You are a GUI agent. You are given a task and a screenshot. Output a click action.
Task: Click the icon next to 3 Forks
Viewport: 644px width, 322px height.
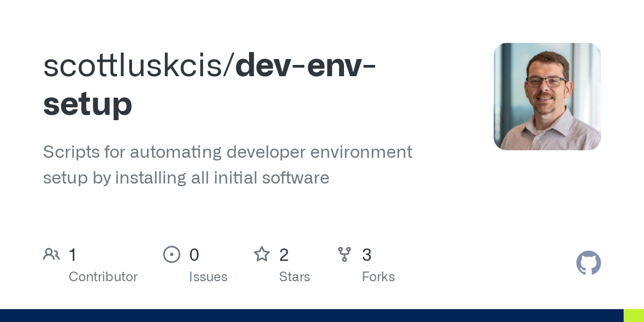tap(345, 254)
